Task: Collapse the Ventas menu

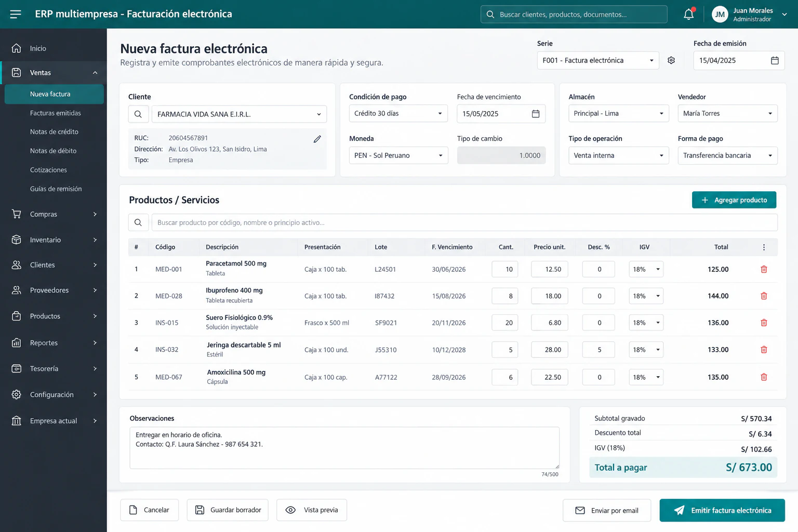Action: coord(54,73)
